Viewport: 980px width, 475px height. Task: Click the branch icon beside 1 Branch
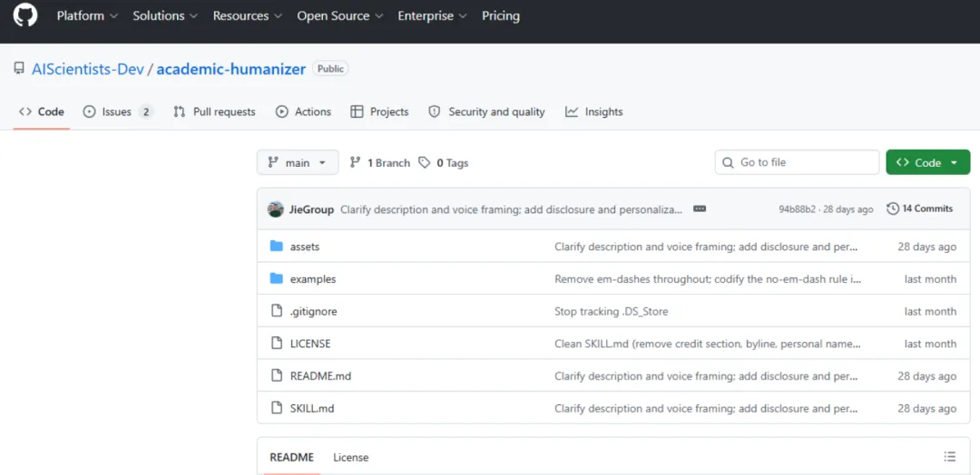click(x=356, y=162)
